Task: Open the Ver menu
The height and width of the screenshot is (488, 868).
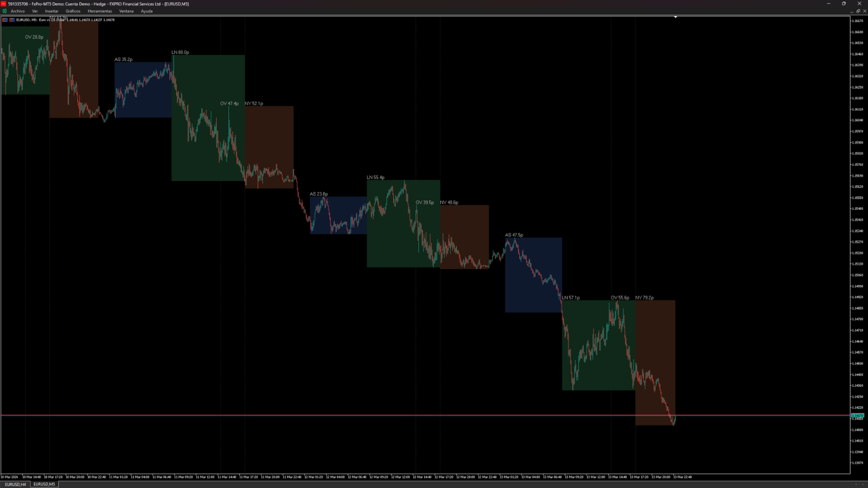Action: click(35, 11)
